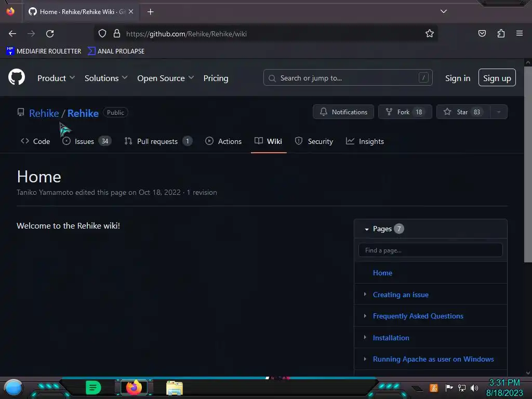
Task: Open the Pocket save icon
Action: pyautogui.click(x=482, y=34)
